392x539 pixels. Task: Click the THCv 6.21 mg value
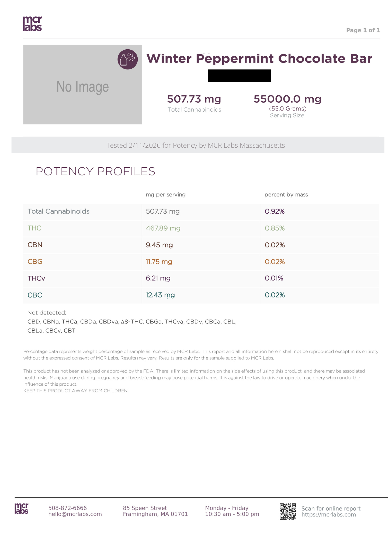[158, 278]
